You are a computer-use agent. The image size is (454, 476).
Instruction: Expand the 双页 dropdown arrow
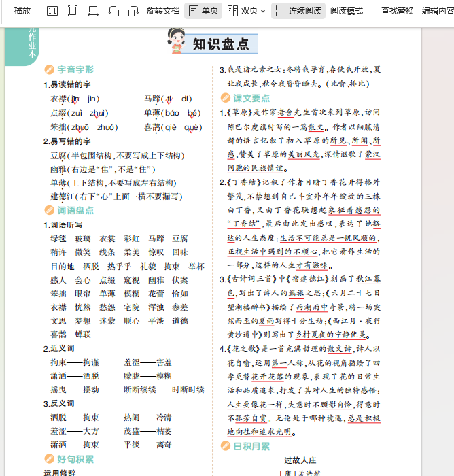point(263,12)
